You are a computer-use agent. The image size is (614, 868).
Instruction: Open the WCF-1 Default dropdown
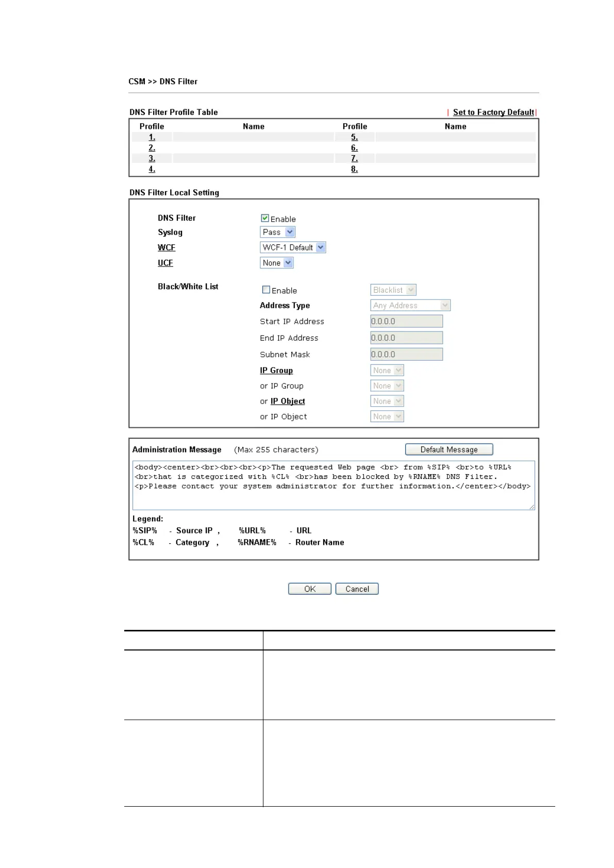pyautogui.click(x=293, y=247)
